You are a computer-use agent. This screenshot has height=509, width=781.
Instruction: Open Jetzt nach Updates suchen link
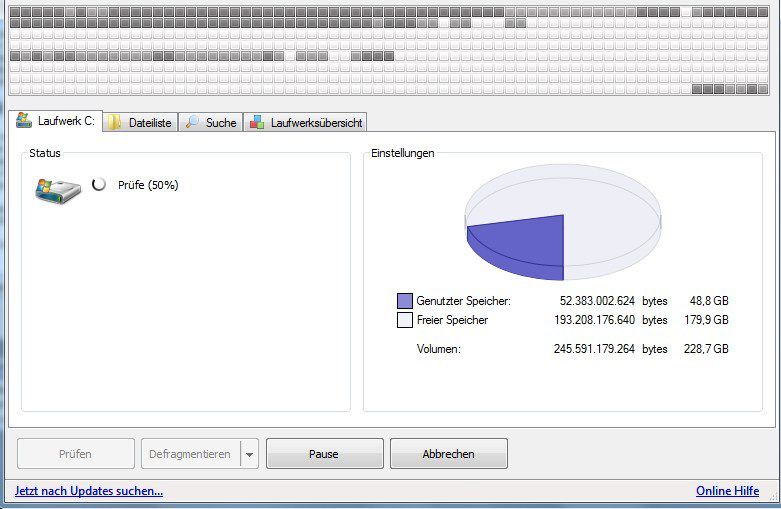89,491
